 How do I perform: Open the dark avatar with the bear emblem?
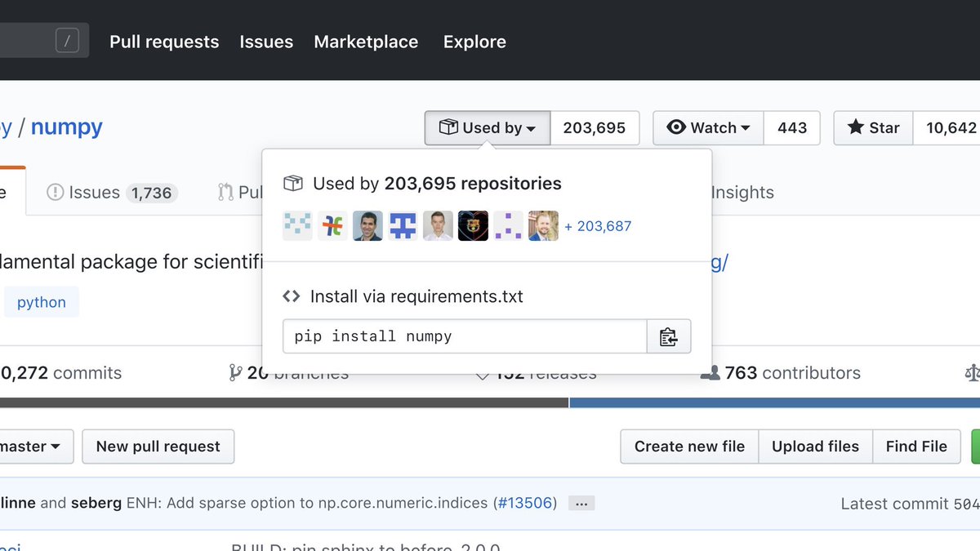pos(473,226)
